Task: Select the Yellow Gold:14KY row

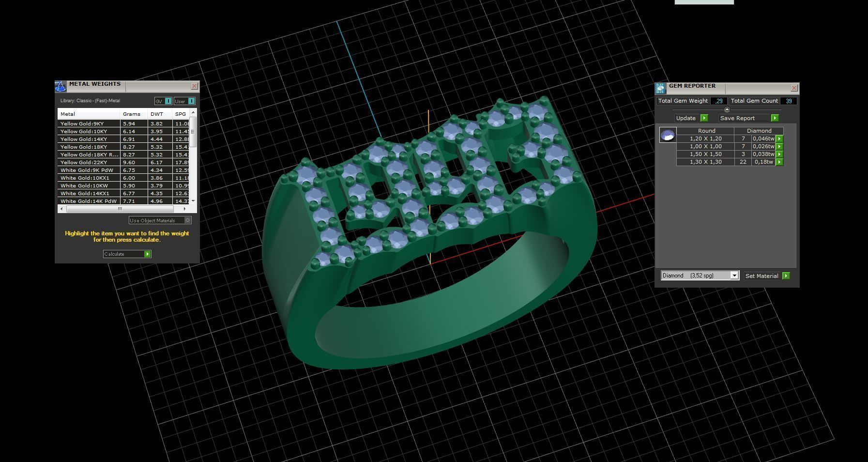Action: coord(123,139)
